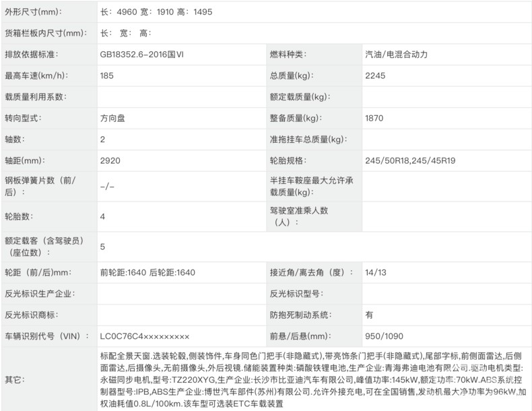The width and height of the screenshot is (532, 411).
Task: Select the wheelbase value 2920
Action: tap(110, 160)
